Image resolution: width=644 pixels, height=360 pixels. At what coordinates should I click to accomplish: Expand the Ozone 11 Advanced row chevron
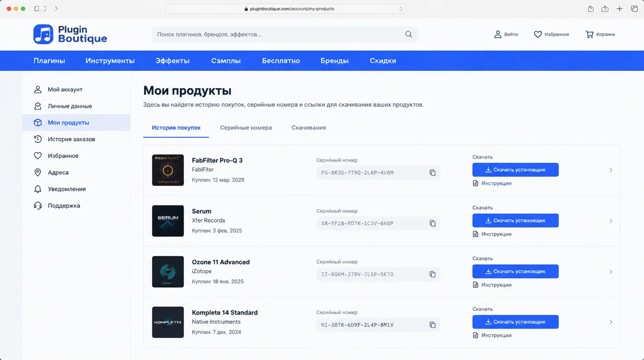tap(610, 271)
